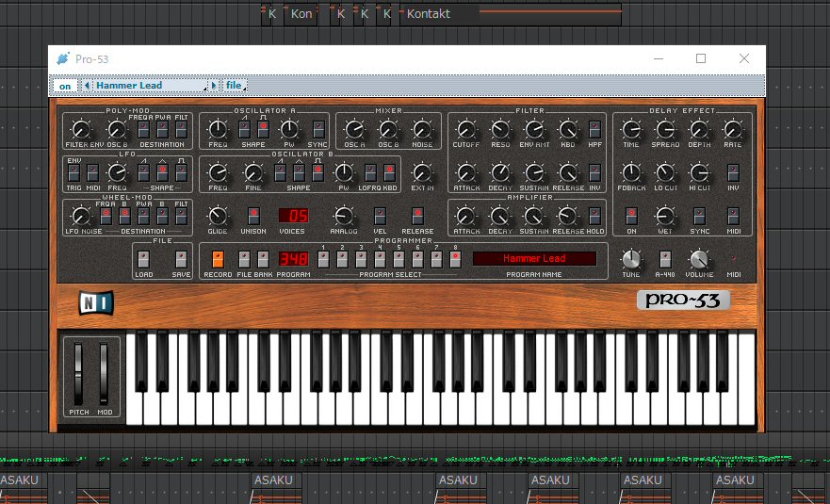
Task: Click the Ext In knob
Action: (422, 173)
